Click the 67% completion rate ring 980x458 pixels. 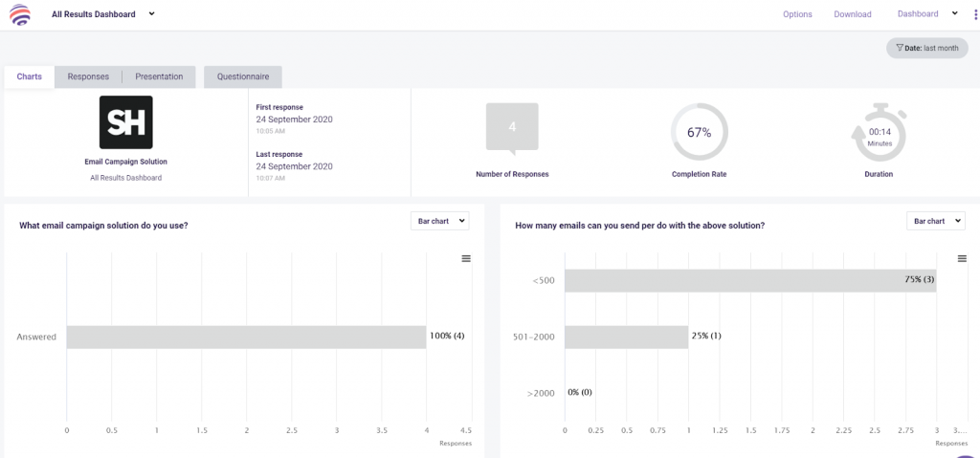[x=699, y=132]
